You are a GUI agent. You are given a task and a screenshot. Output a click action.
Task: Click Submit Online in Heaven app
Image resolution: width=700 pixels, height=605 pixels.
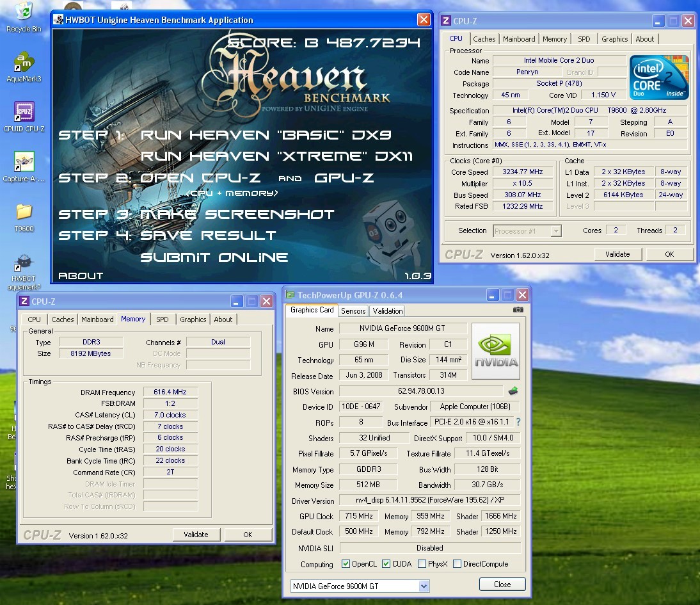[x=214, y=257]
